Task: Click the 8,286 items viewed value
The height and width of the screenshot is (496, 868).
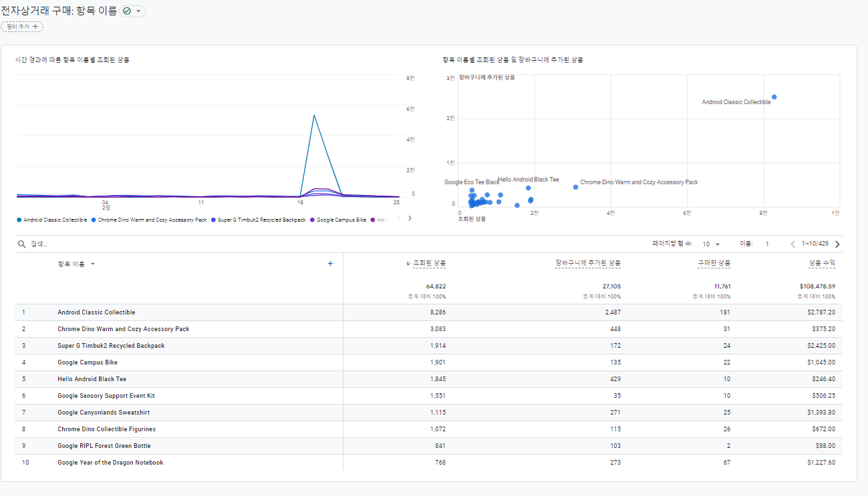Action: pos(438,312)
